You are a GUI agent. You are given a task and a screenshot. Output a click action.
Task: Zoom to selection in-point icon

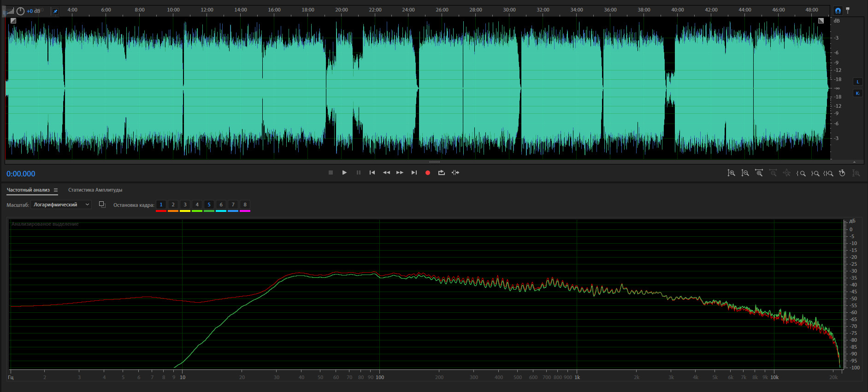click(801, 173)
